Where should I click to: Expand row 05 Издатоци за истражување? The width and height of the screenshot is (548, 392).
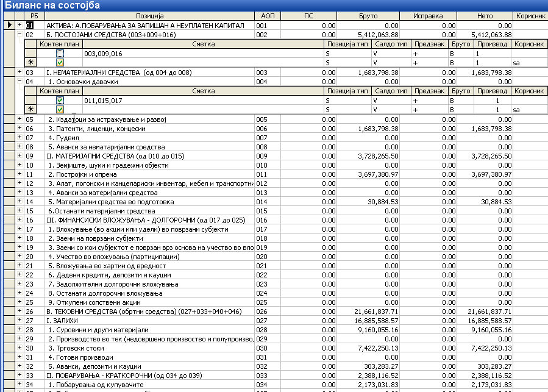pyautogui.click(x=20, y=119)
